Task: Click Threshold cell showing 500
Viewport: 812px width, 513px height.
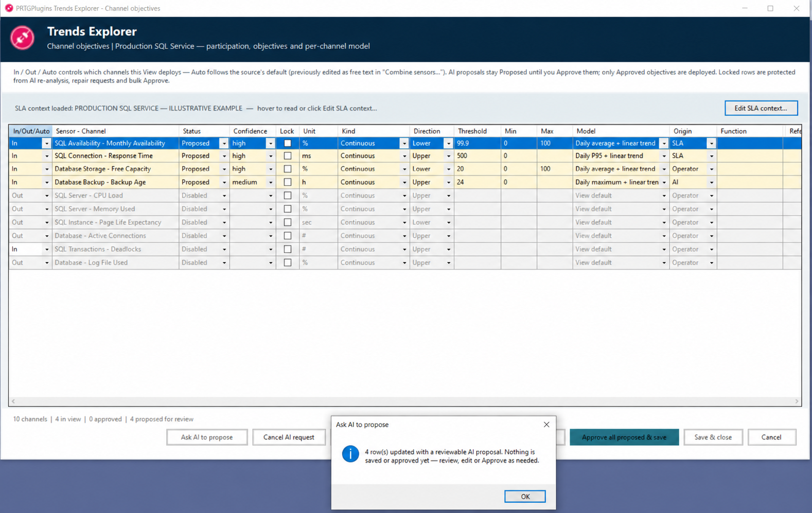Action: pyautogui.click(x=478, y=156)
